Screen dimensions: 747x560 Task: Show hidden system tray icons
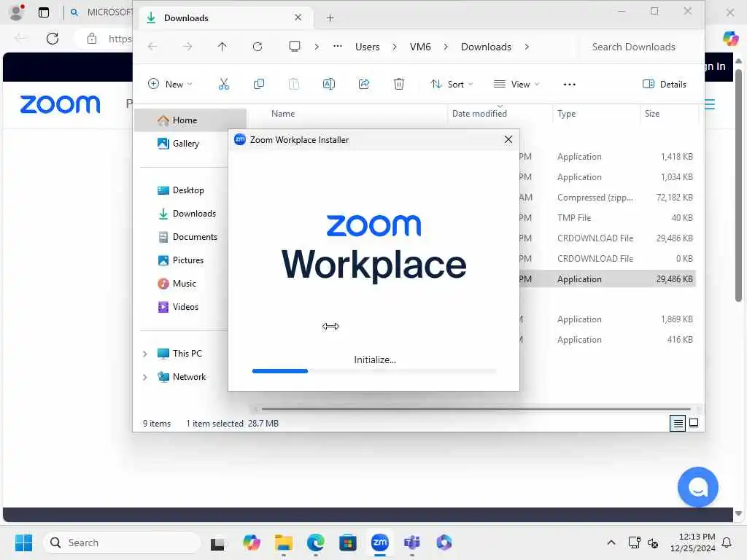tap(611, 542)
